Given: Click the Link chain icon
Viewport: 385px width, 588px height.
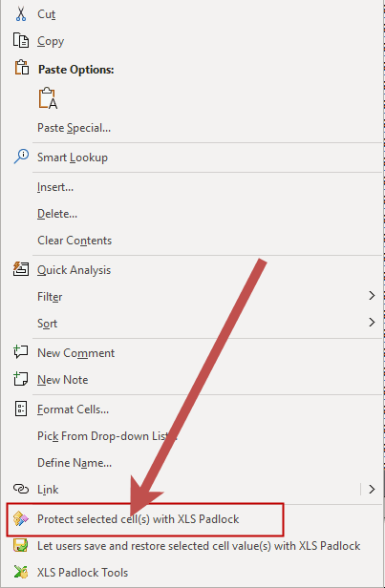Looking at the screenshot, I should pyautogui.click(x=21, y=489).
